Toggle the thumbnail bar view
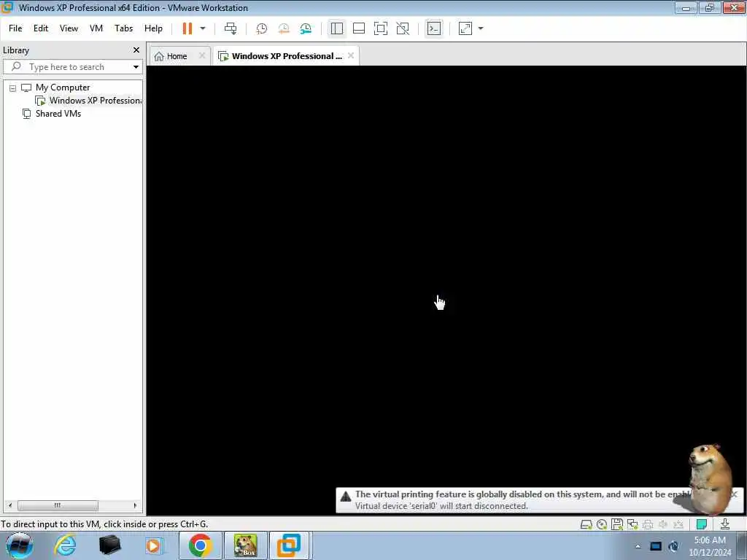 pos(359,28)
